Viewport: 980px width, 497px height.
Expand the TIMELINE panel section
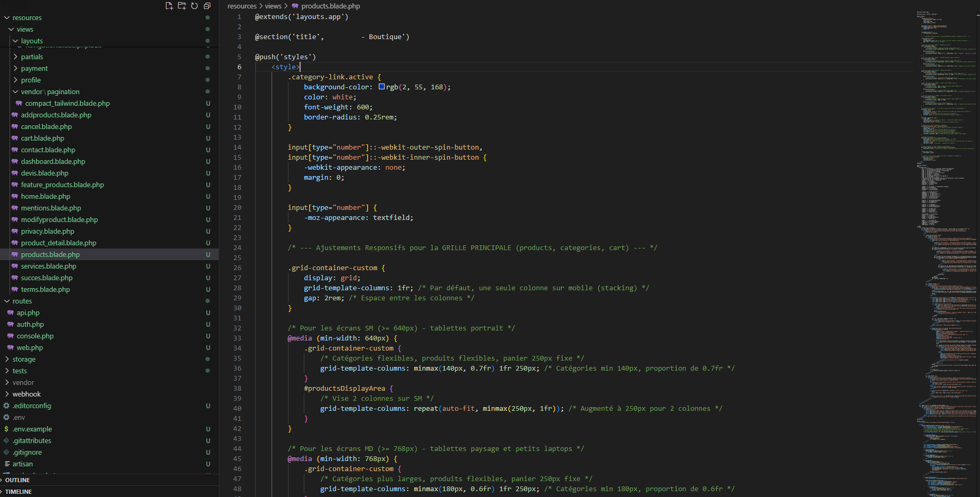pos(109,492)
